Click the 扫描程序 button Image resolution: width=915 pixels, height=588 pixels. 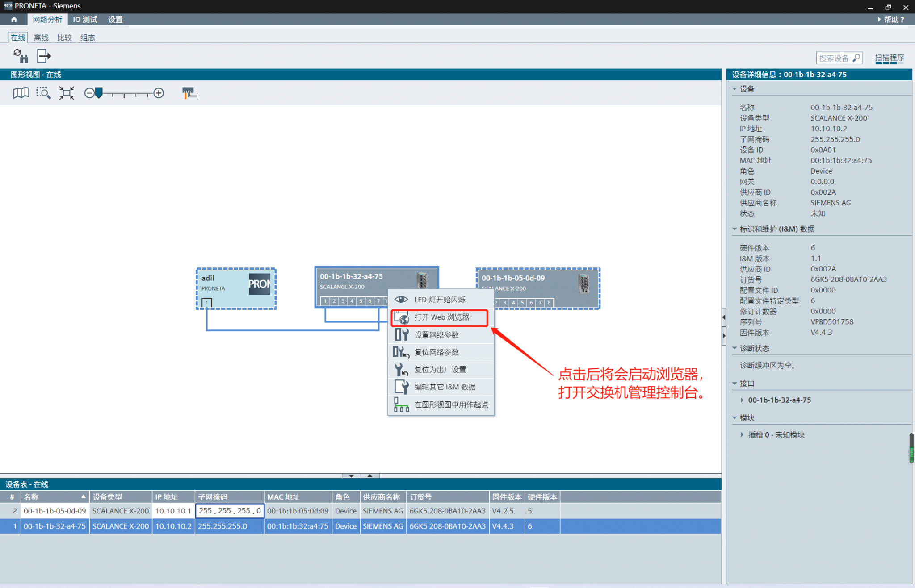[x=889, y=58]
